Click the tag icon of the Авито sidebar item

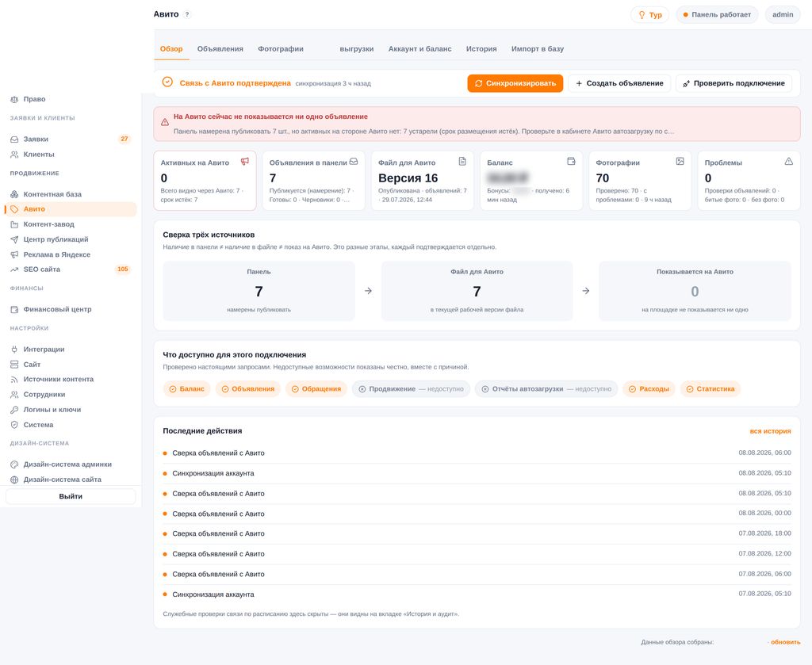[14, 209]
